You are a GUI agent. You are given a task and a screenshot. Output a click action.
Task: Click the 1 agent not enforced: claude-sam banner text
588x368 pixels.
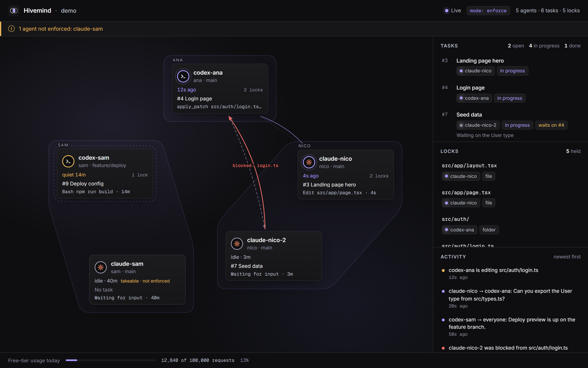pyautogui.click(x=61, y=29)
